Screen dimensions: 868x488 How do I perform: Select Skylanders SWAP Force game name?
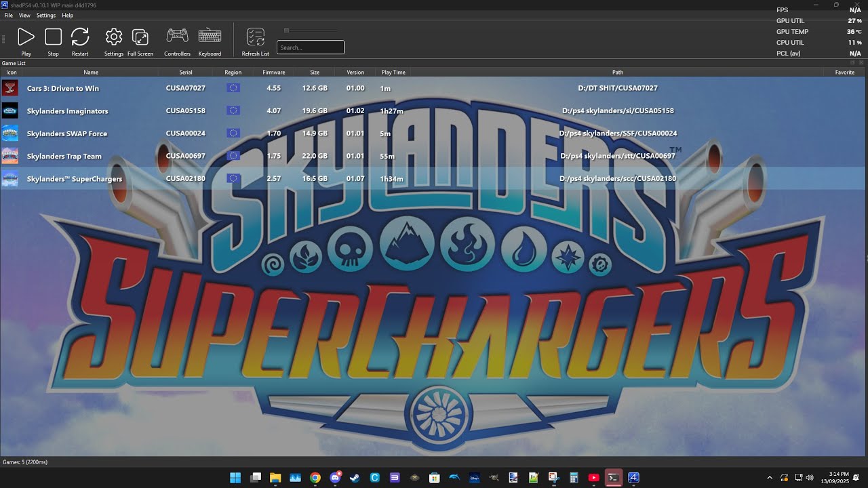66,134
